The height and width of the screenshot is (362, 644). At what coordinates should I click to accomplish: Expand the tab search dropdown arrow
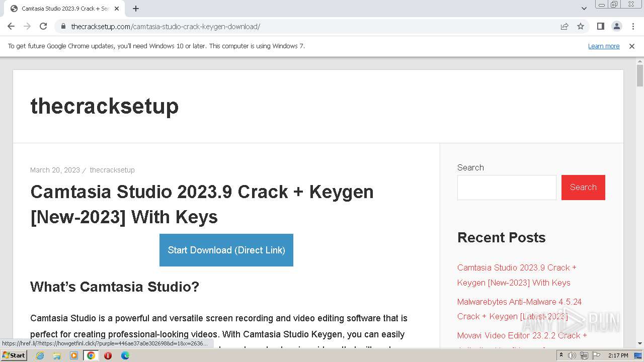pos(584,9)
